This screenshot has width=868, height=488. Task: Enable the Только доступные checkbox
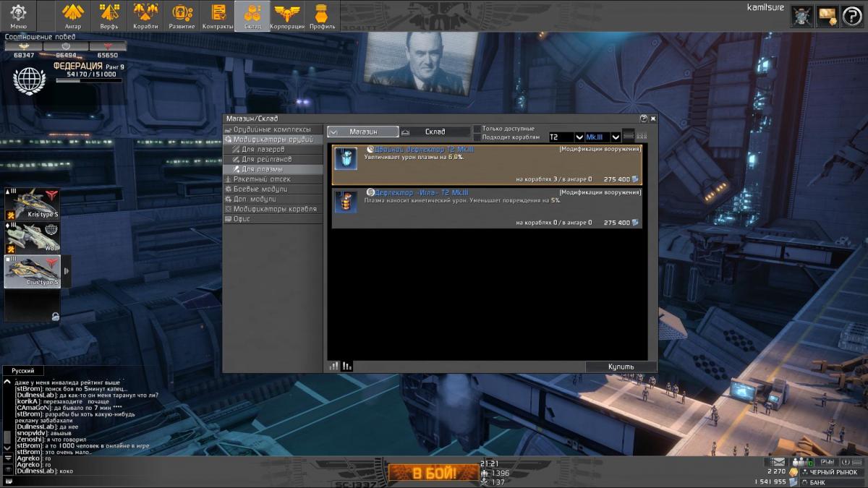coord(477,128)
